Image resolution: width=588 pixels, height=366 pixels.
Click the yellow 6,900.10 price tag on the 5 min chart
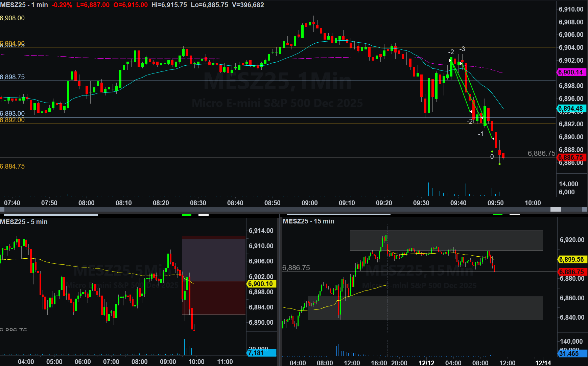tap(261, 284)
